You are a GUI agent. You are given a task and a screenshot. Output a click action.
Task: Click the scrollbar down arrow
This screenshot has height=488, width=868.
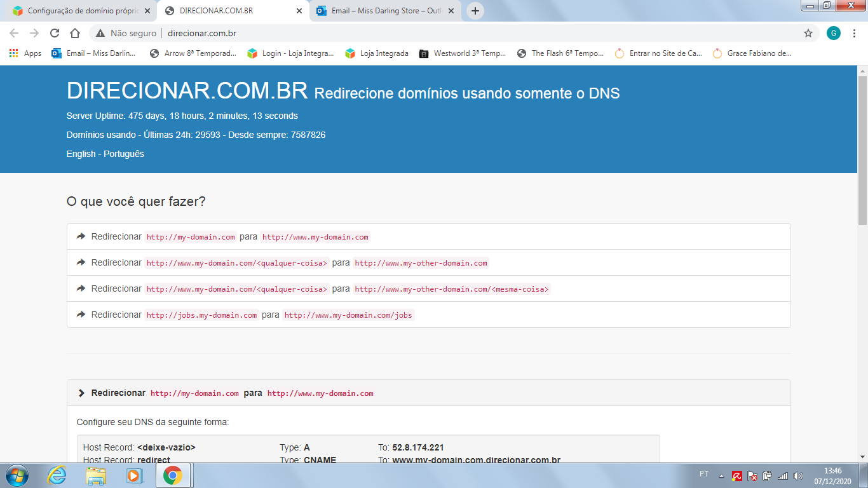click(x=862, y=456)
